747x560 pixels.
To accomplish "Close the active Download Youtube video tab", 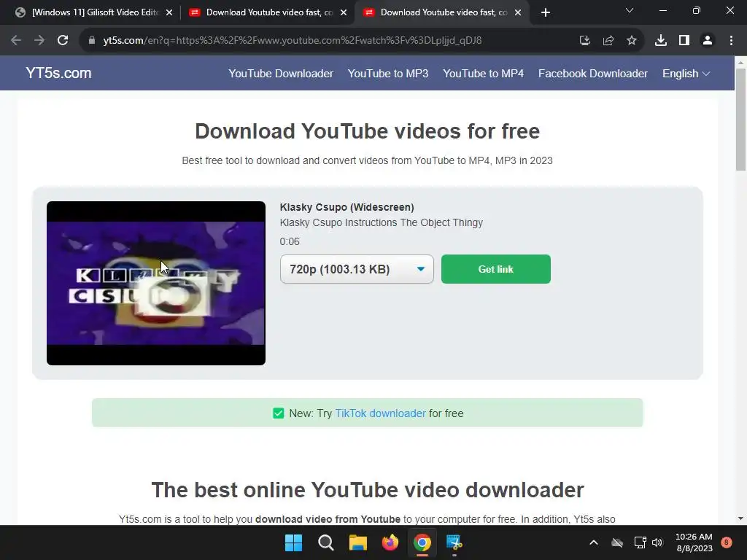I will (x=518, y=12).
